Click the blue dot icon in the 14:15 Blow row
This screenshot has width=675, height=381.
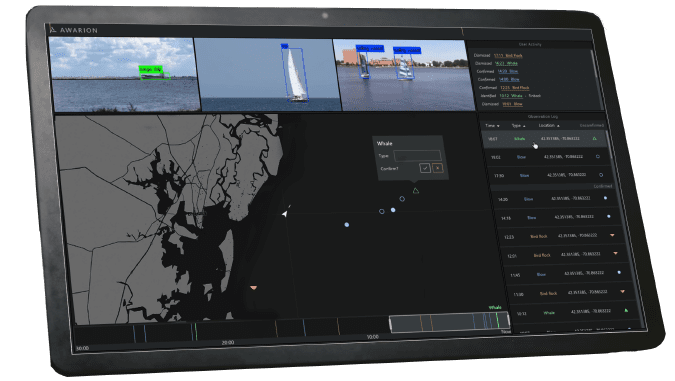(x=609, y=217)
